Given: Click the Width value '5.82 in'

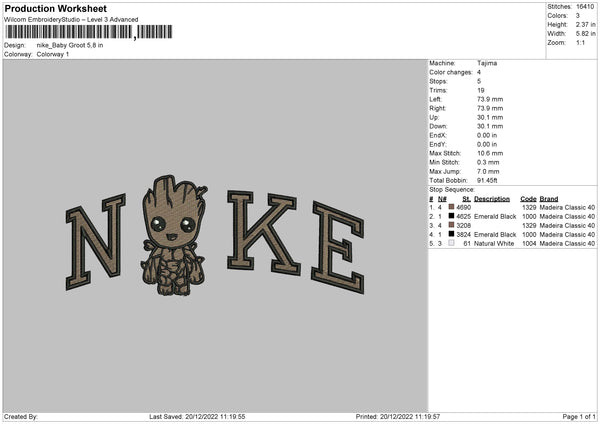Looking at the screenshot, I should [586, 34].
